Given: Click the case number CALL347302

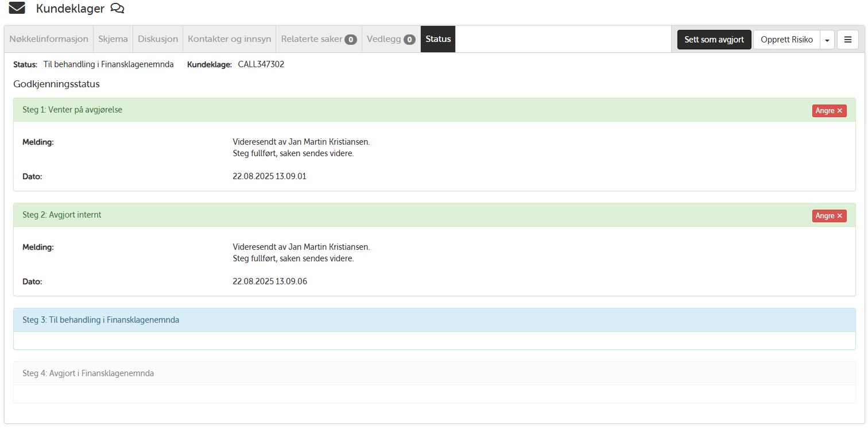Looking at the screenshot, I should coord(261,64).
